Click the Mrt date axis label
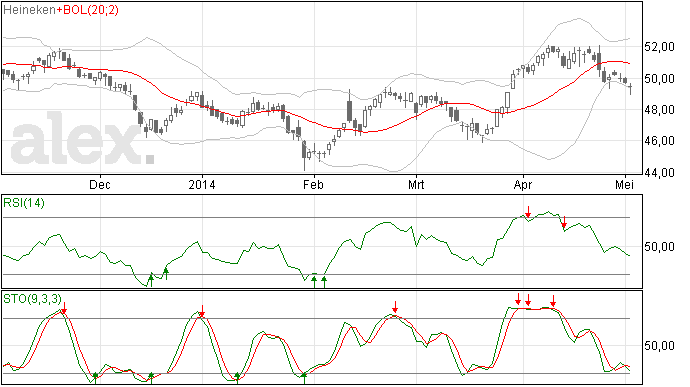The width and height of the screenshot is (690, 387). point(416,184)
